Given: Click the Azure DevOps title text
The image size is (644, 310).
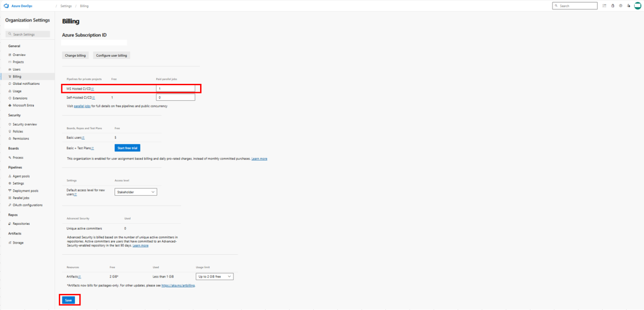Looking at the screenshot, I should coord(22,6).
